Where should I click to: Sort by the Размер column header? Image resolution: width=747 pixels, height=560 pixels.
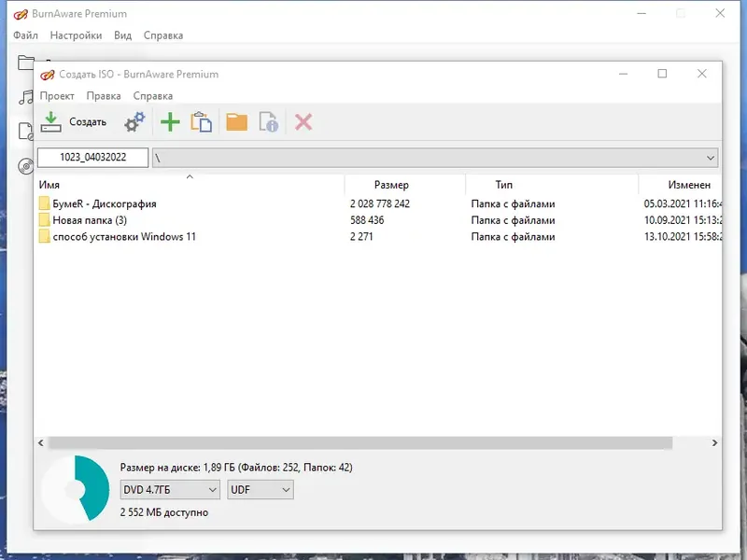(405, 185)
